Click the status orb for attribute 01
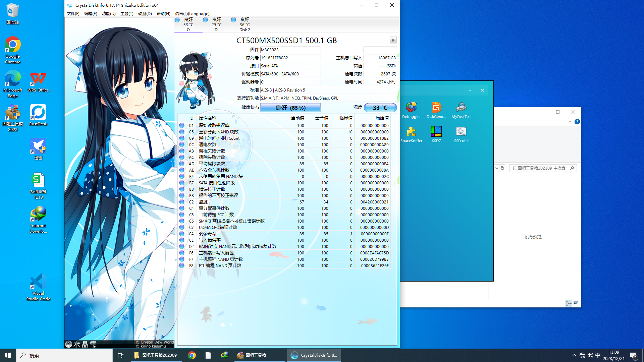The height and width of the screenshot is (362, 644). 182,125
